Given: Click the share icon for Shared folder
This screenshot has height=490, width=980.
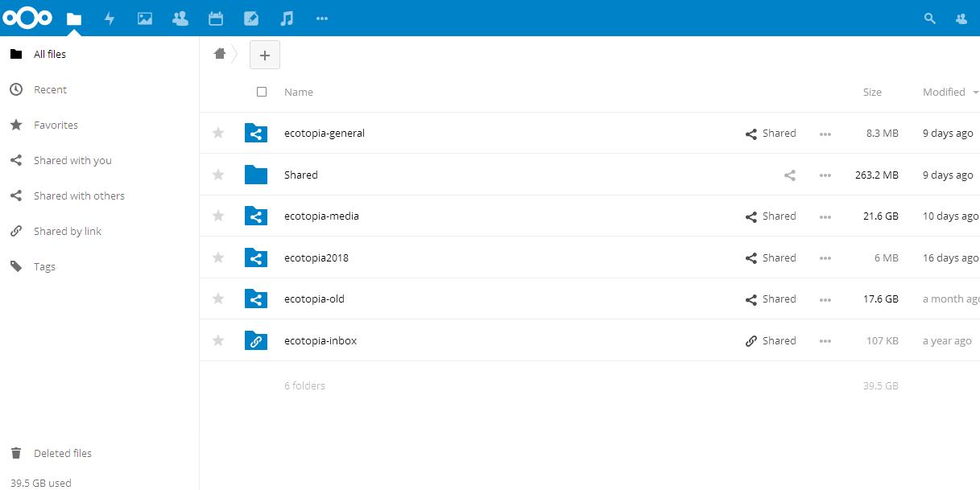Looking at the screenshot, I should [x=790, y=175].
